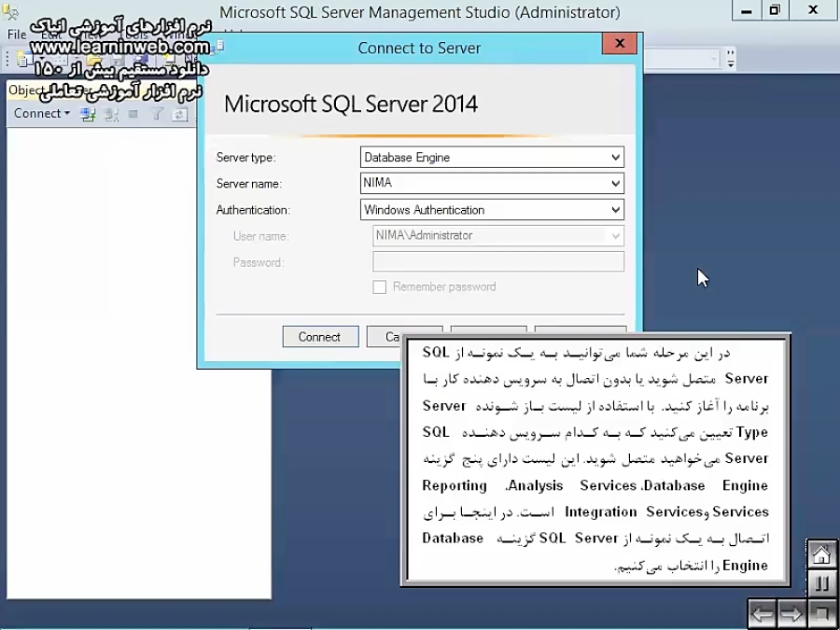Click the Disconnect server icon in Object Explorer
The width and height of the screenshot is (840, 630).
(x=111, y=114)
